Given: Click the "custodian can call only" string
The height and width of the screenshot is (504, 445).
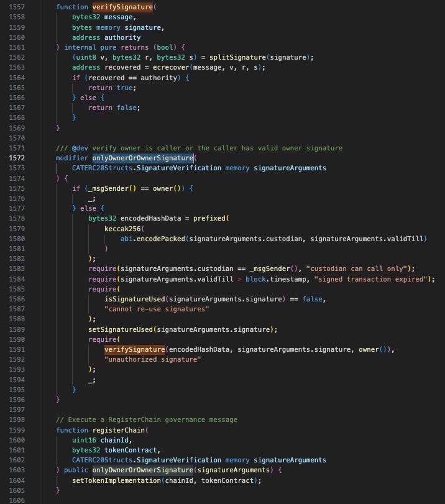Looking at the screenshot, I should click(357, 268).
